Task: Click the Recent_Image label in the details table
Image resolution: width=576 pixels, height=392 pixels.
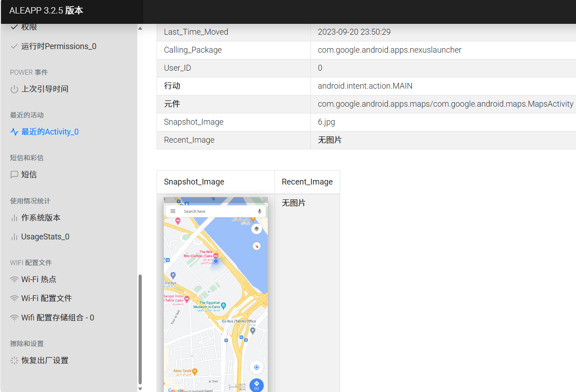Action: tap(189, 140)
